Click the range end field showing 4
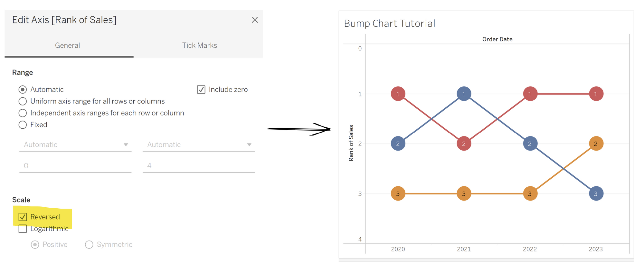This screenshot has height=267, width=644. pos(199,166)
